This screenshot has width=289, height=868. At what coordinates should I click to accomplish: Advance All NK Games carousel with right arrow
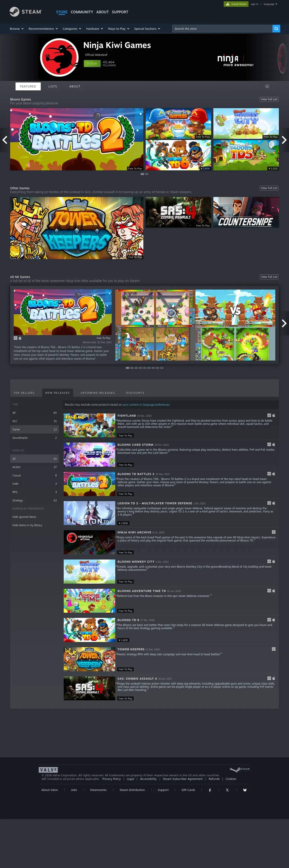point(284,324)
